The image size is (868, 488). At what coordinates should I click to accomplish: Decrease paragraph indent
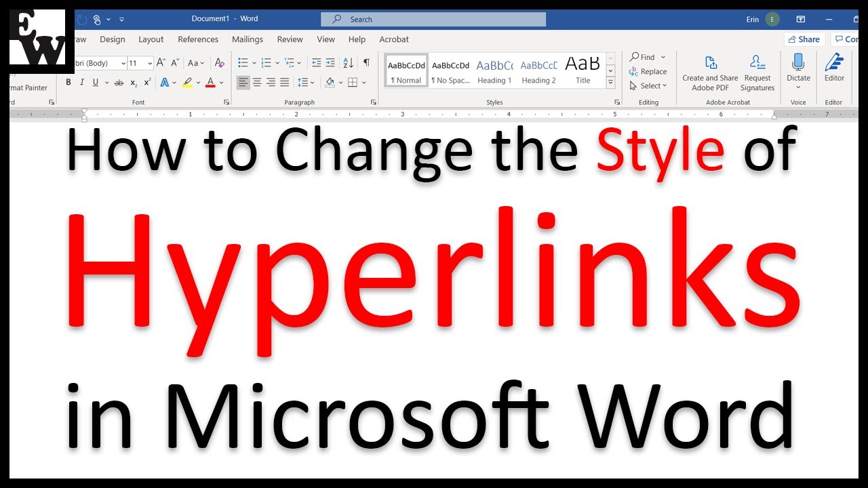(x=316, y=63)
